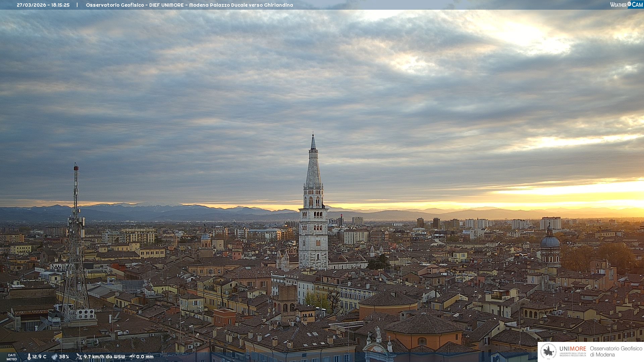Click the 38% humidity value

[x=64, y=357]
